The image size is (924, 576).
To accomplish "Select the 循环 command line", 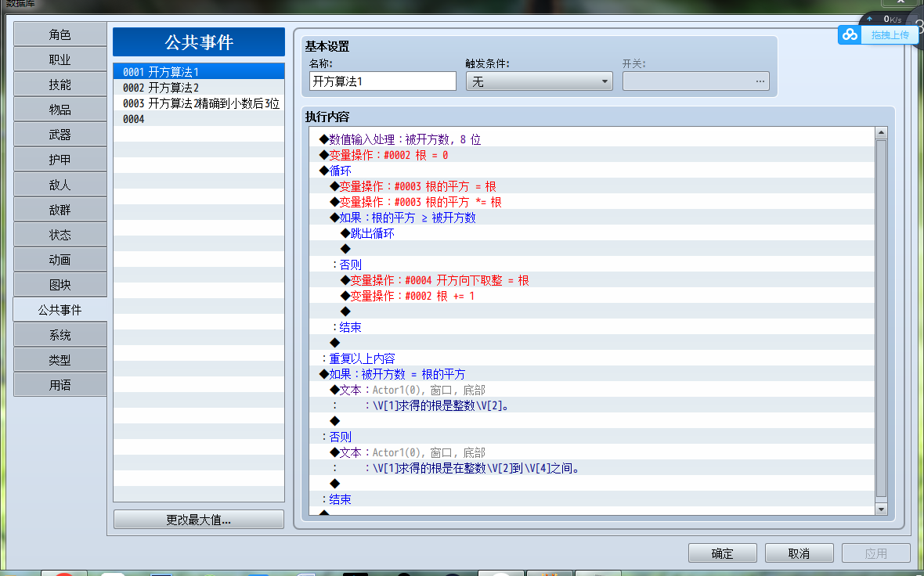I will point(592,171).
